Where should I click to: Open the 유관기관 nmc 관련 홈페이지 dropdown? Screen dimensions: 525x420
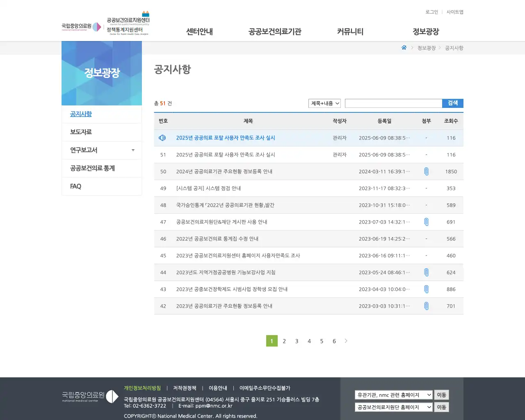[393, 395]
